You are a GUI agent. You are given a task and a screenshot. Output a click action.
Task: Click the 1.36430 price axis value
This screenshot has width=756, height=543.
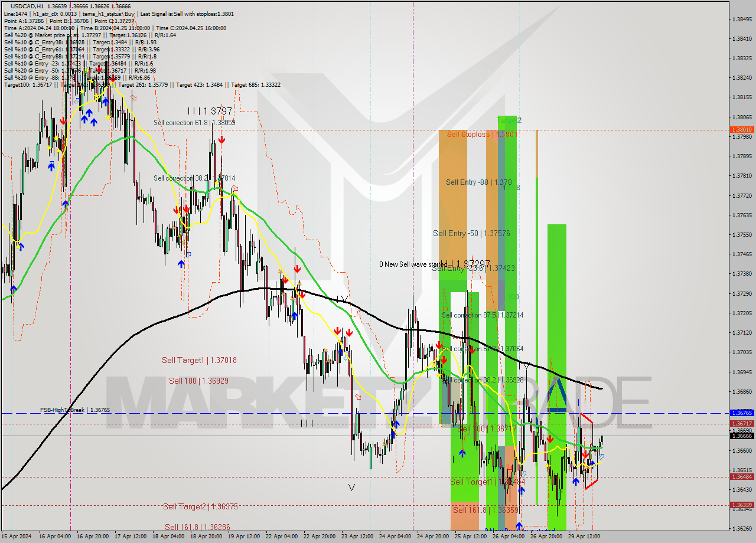pyautogui.click(x=742, y=489)
